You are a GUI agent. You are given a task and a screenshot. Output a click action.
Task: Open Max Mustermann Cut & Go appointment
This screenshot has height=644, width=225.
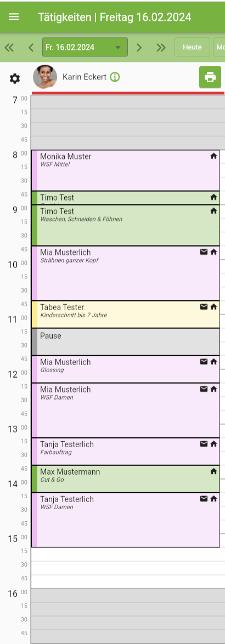tap(126, 479)
